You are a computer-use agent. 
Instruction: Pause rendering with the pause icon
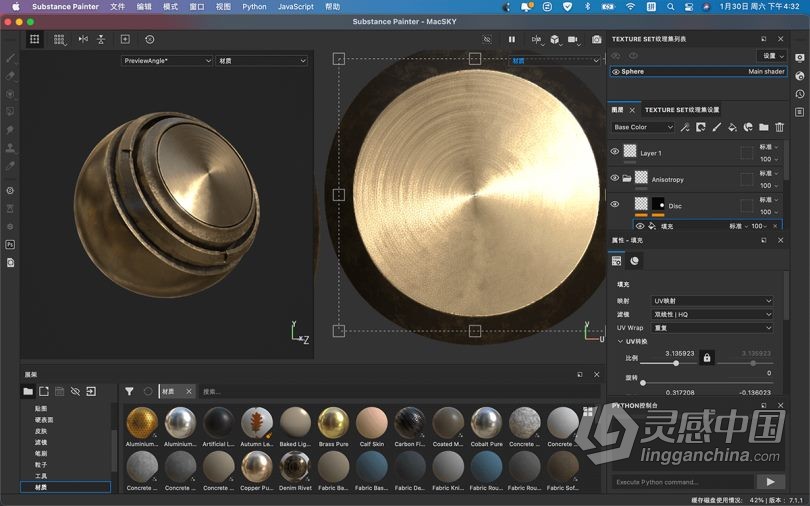click(x=511, y=39)
